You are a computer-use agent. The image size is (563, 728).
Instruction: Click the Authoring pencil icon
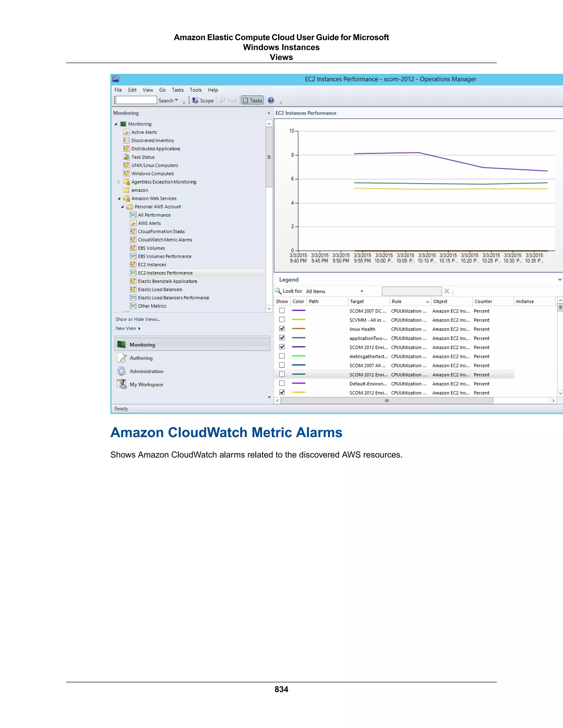tap(122, 358)
